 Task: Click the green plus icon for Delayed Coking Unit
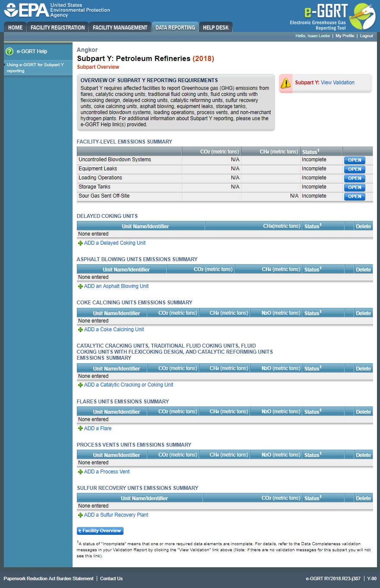(x=80, y=243)
